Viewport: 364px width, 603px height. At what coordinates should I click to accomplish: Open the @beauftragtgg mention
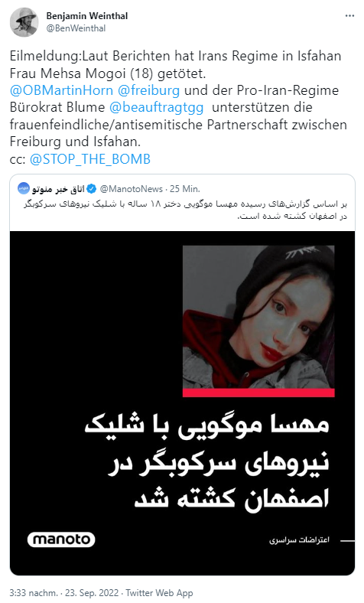pos(157,107)
